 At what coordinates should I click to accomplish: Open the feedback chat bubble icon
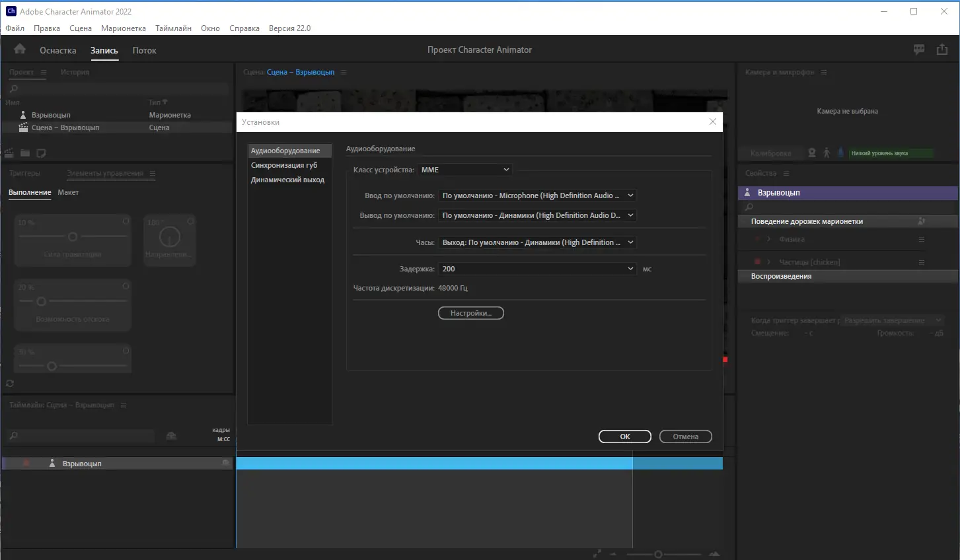919,50
